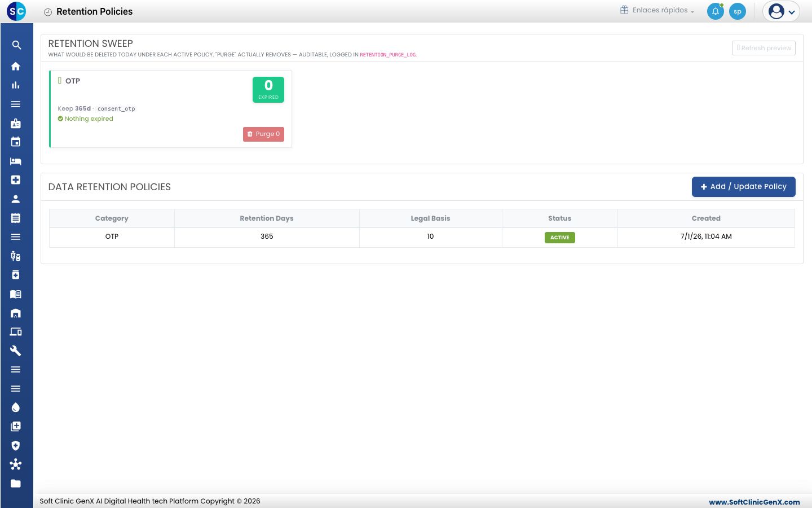Click the ACTIVE status badge
Image resolution: width=812 pixels, height=508 pixels.
(559, 238)
